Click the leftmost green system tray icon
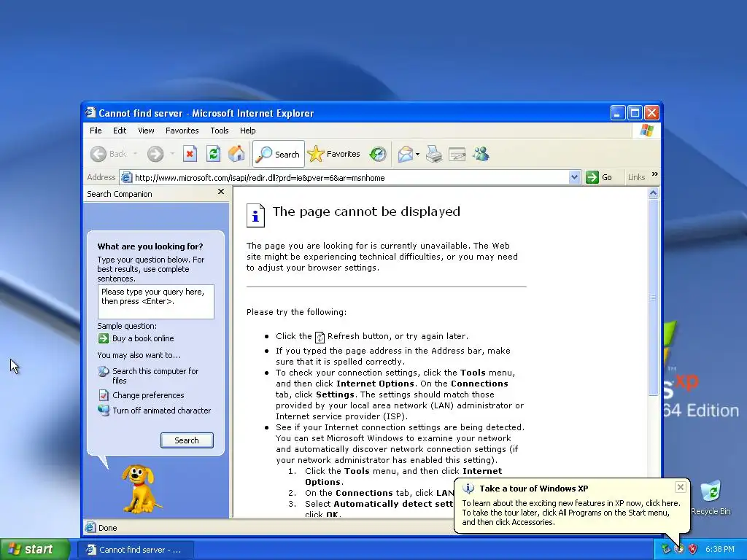 [x=665, y=549]
